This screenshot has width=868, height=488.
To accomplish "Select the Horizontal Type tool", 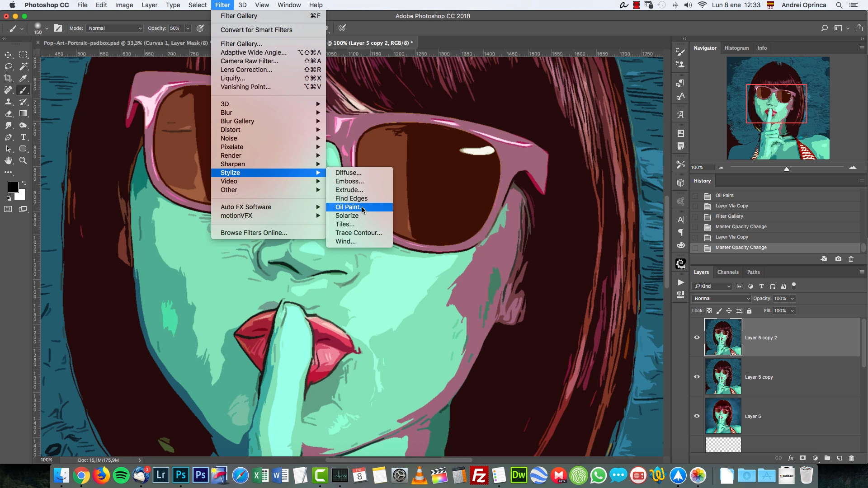I will tap(24, 137).
